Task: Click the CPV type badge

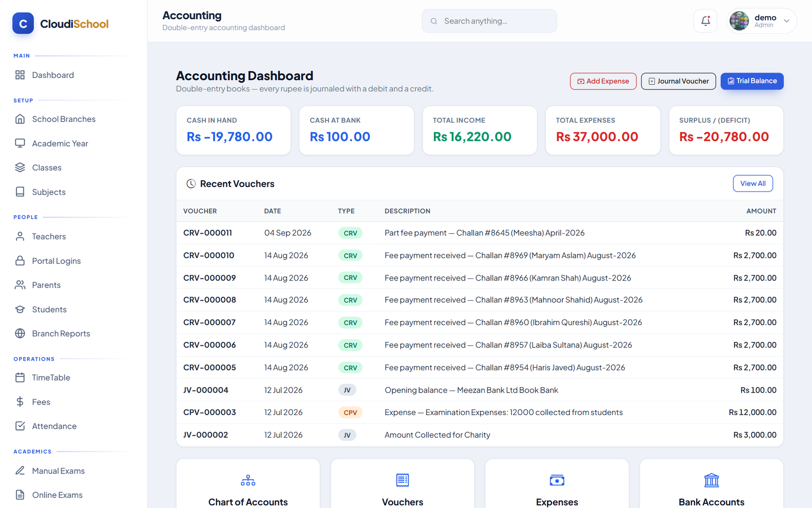Action: pos(350,412)
